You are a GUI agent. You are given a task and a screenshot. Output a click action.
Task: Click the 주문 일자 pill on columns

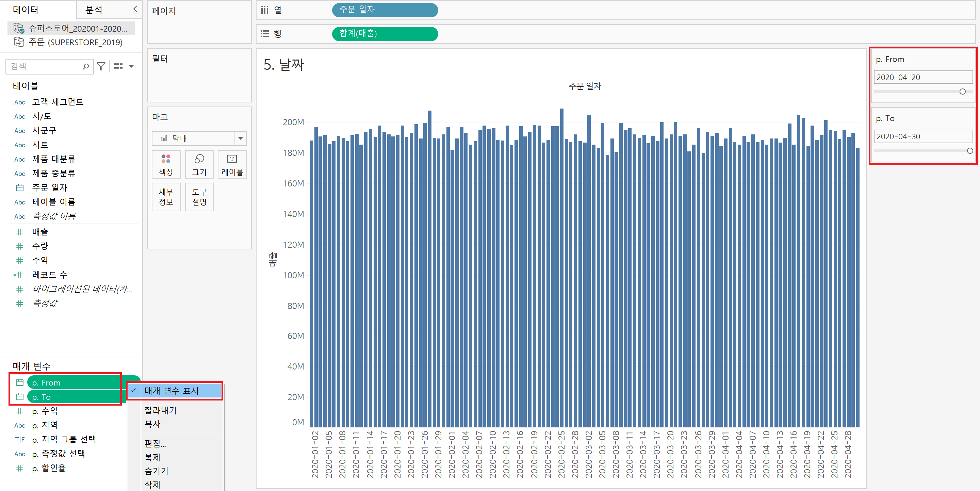point(384,10)
